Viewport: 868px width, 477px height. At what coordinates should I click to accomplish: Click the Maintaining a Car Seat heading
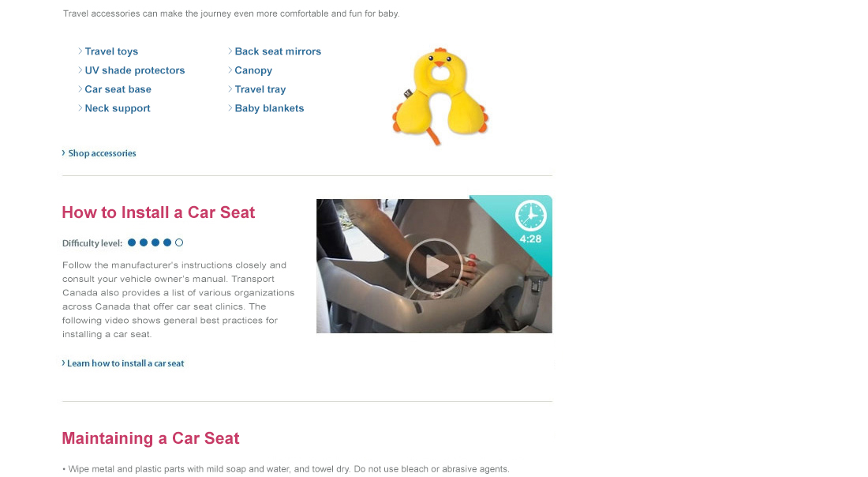(151, 439)
